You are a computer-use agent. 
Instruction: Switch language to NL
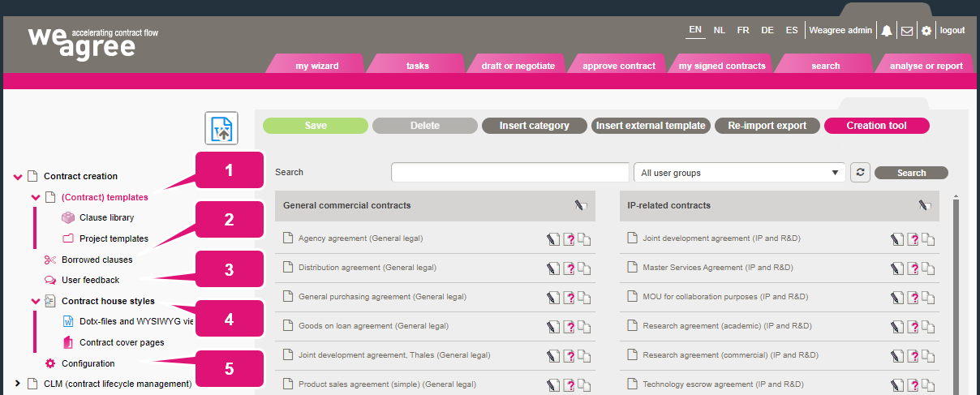pos(720,31)
